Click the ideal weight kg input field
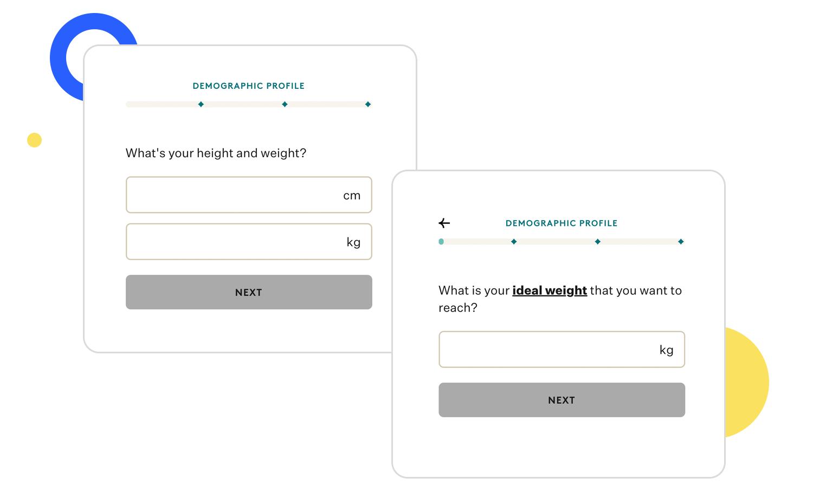Viewport: 813px width, 504px height. (x=562, y=350)
